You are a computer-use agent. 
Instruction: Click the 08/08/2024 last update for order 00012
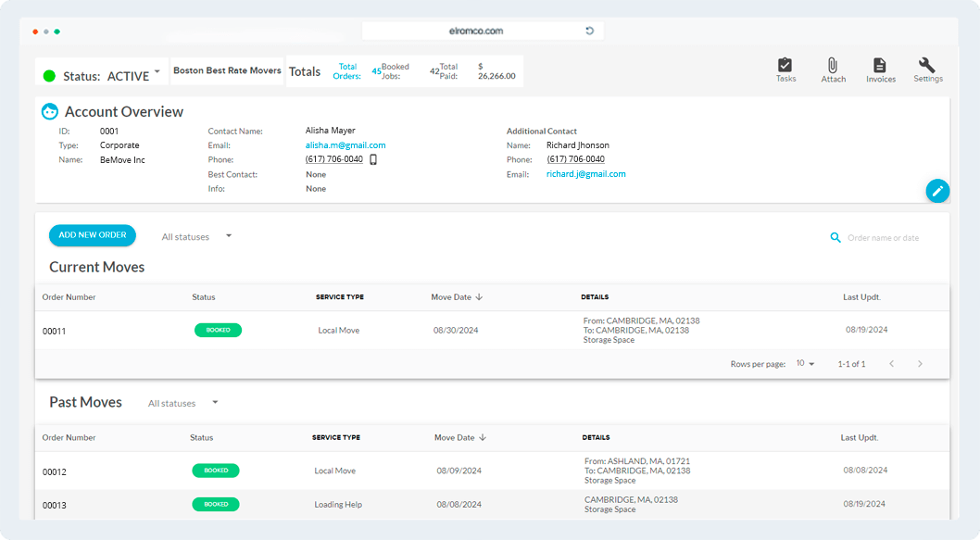tap(865, 470)
